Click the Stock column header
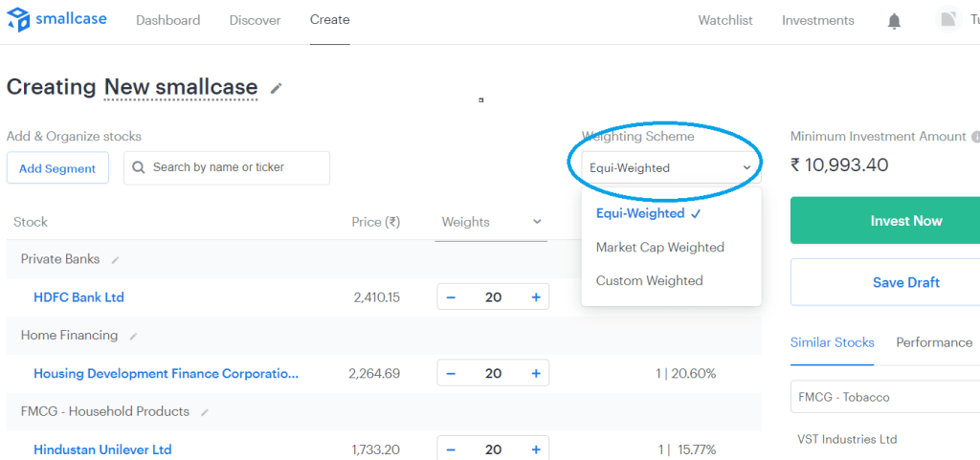 point(31,222)
